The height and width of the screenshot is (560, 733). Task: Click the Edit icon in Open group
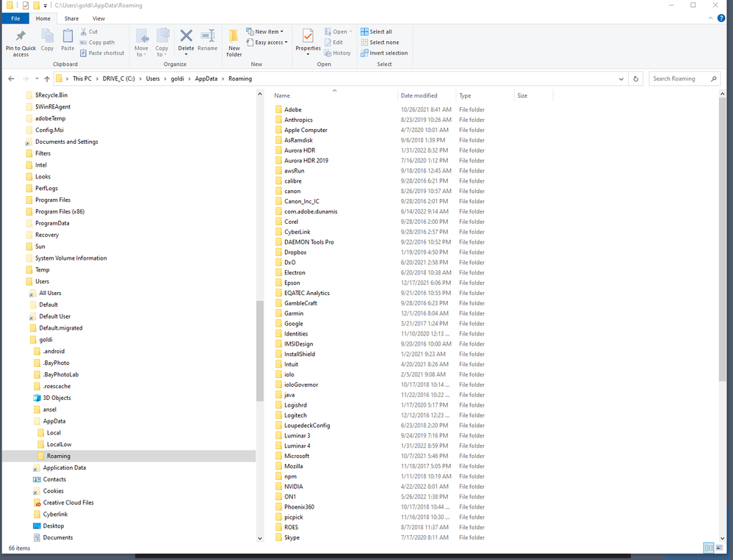pos(328,42)
